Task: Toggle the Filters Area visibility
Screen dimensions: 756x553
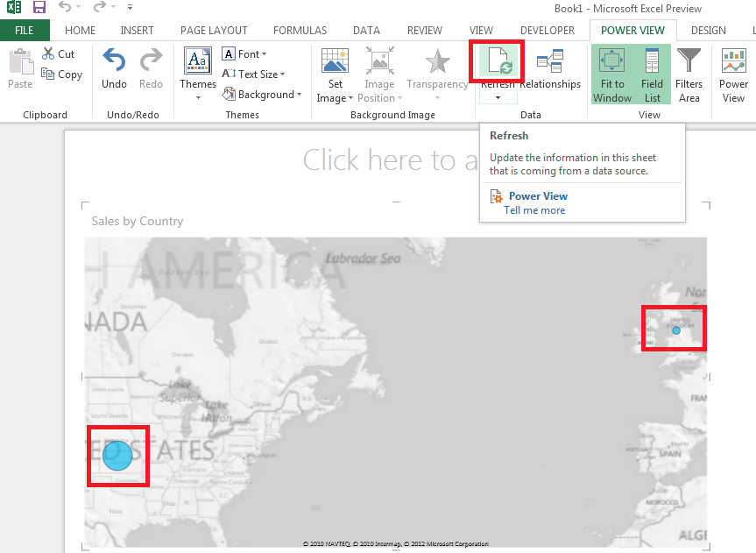Action: click(x=689, y=75)
